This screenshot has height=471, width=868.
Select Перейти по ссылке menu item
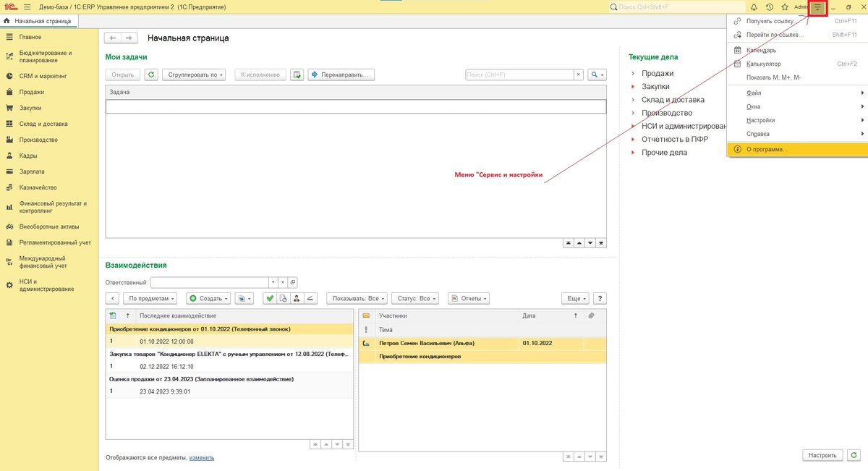[797, 35]
